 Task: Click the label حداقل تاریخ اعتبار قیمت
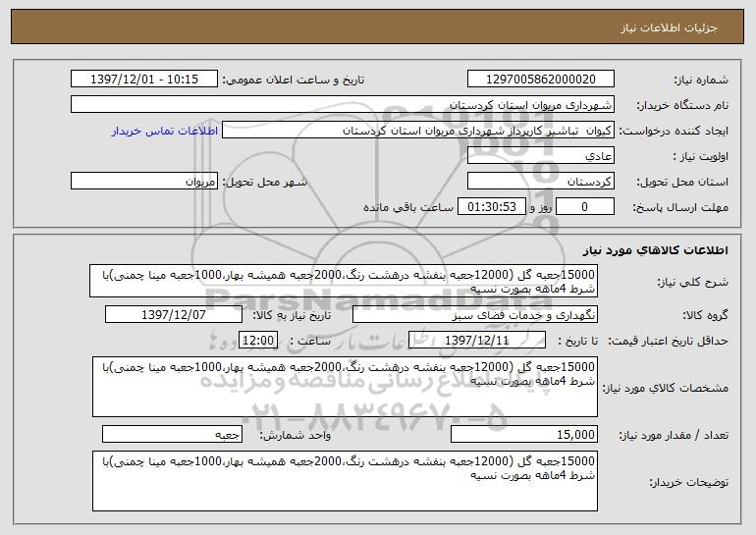point(668,341)
